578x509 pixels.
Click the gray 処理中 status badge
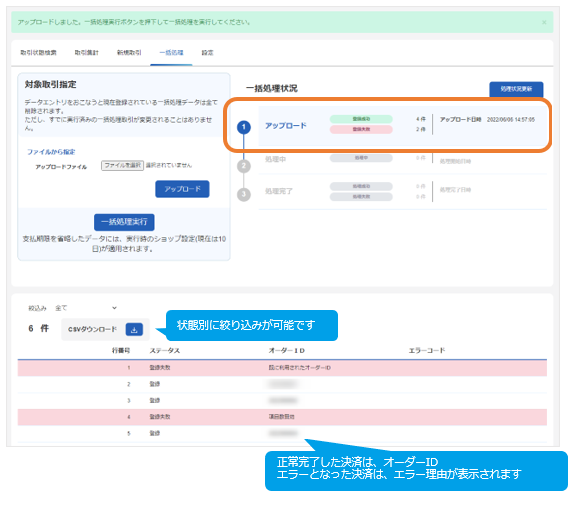tap(361, 158)
